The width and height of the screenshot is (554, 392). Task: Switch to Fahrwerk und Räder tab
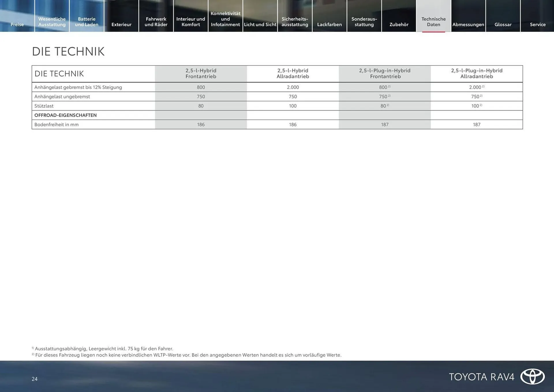pos(156,22)
